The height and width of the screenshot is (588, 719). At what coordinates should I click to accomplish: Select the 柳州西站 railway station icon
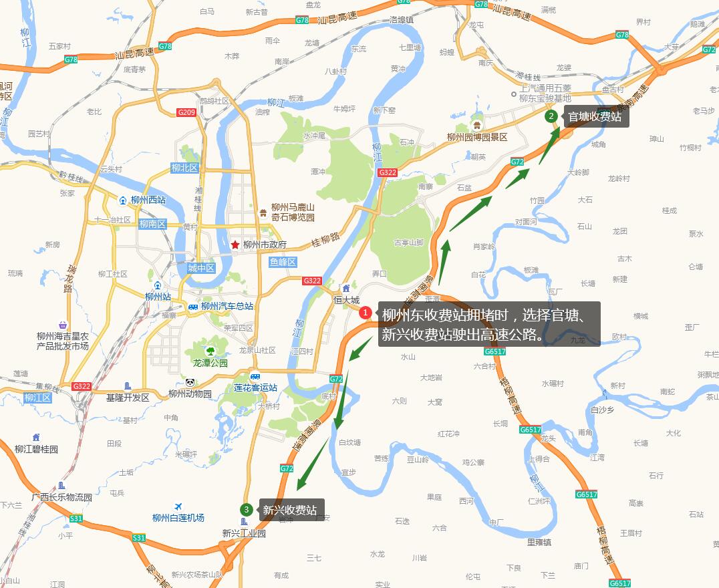click(123, 200)
